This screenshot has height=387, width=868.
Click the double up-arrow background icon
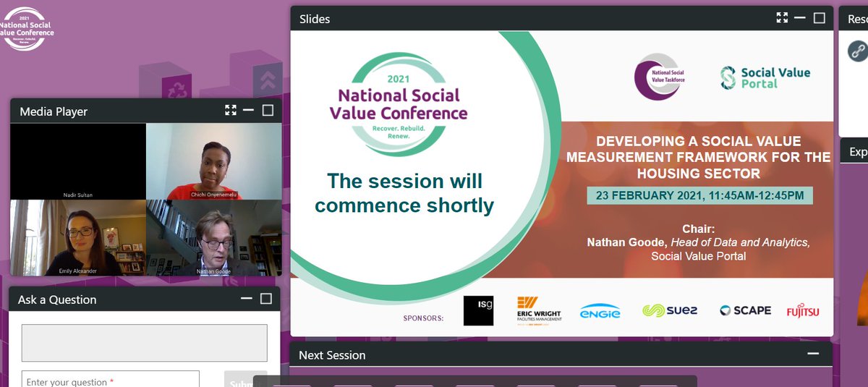point(268,78)
